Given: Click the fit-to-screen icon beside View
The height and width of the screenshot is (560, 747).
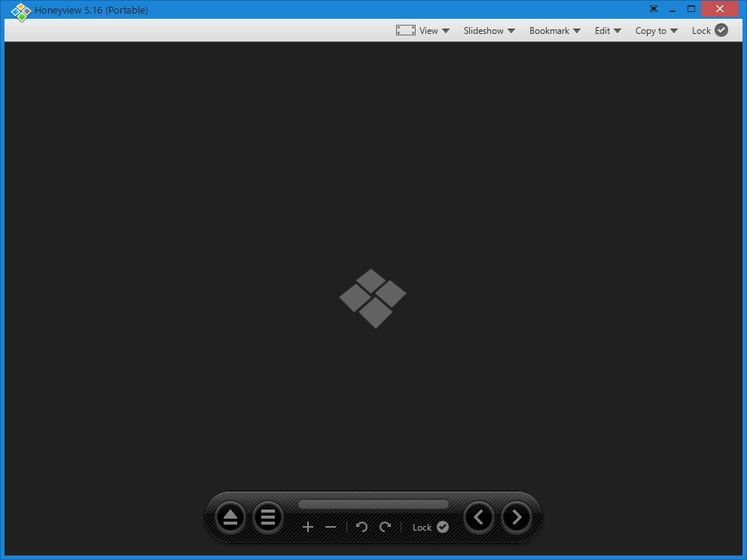Looking at the screenshot, I should tap(405, 30).
